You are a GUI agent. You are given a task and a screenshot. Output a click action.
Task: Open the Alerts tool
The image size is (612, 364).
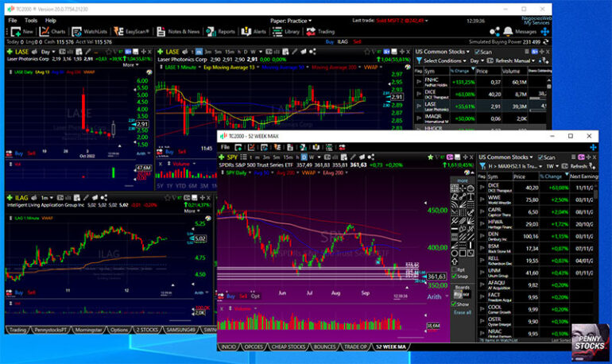[x=255, y=32]
